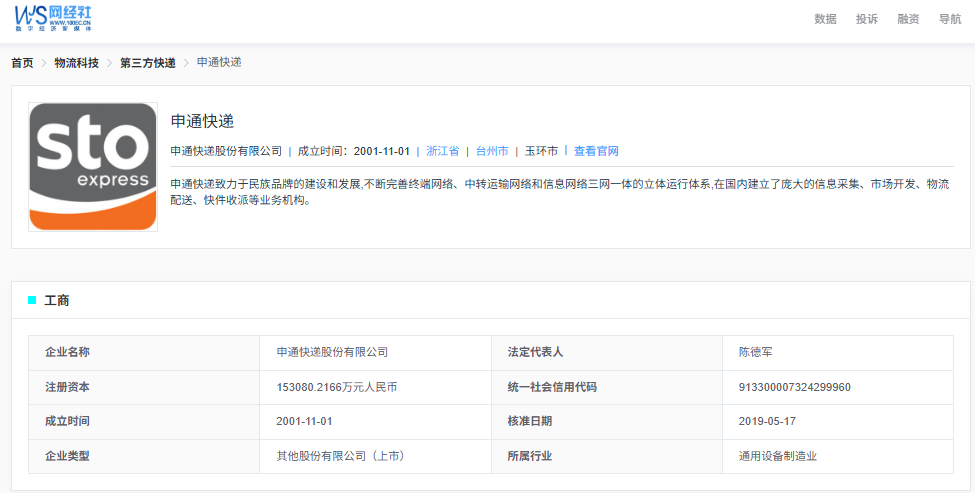The image size is (975, 493).
Task: Click the 统一社会信用代码 label cell
Action: (x=607, y=387)
